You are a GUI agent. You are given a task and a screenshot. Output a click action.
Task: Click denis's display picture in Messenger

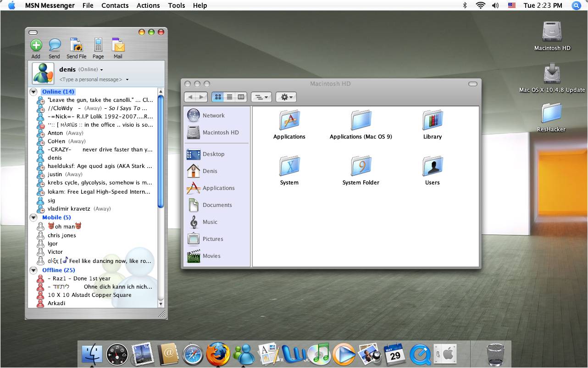43,73
